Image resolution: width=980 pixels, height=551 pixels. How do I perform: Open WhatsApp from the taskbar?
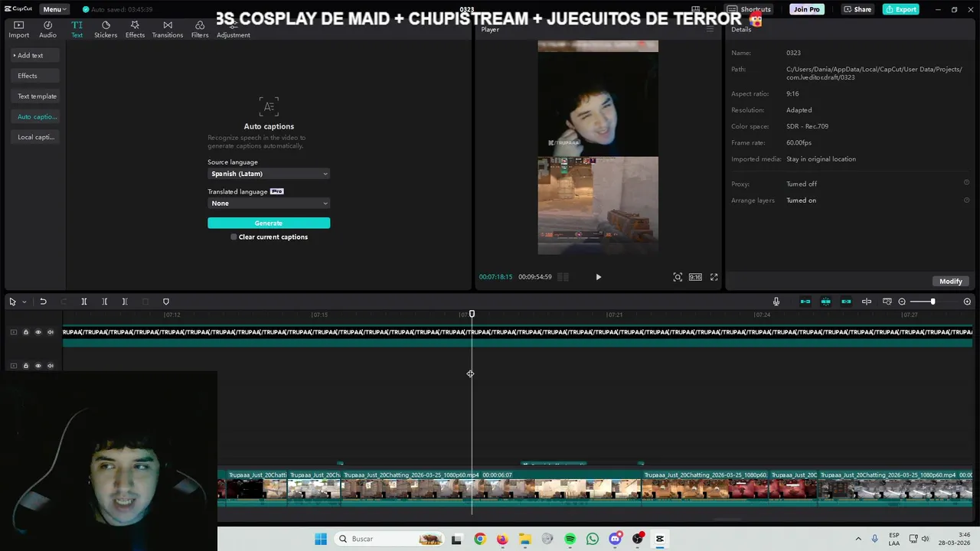[593, 539]
